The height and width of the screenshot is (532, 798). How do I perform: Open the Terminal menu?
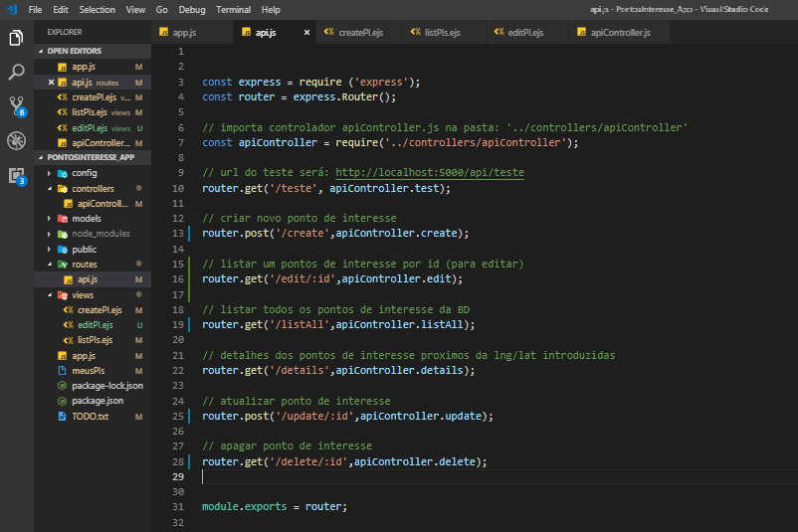[x=233, y=10]
